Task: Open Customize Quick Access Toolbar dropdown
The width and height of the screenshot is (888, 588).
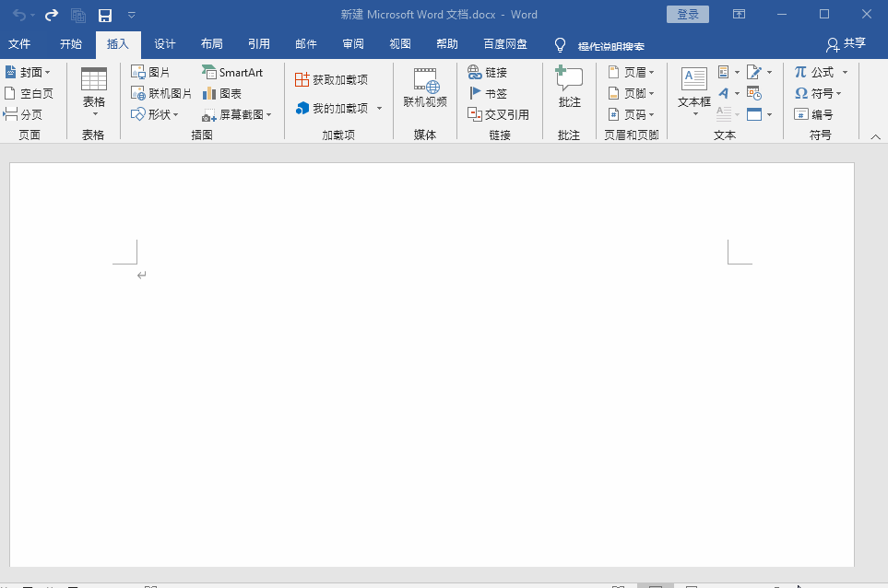Action: [x=131, y=16]
